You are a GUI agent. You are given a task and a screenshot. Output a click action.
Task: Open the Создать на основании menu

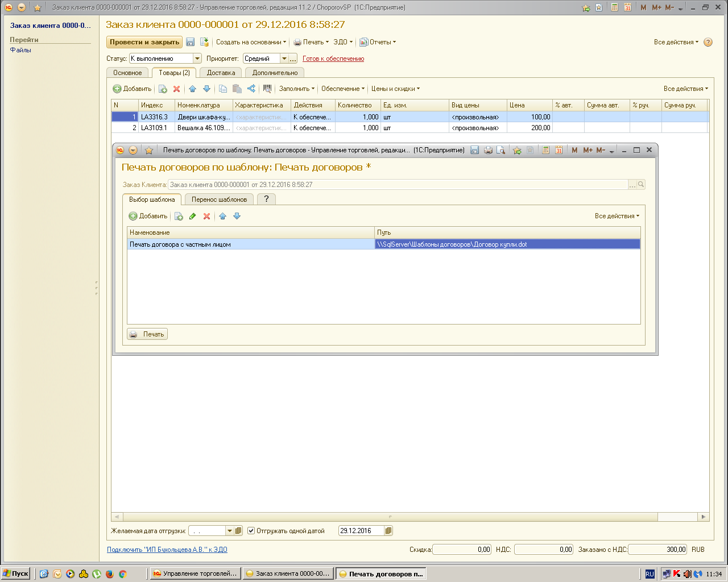(x=251, y=42)
